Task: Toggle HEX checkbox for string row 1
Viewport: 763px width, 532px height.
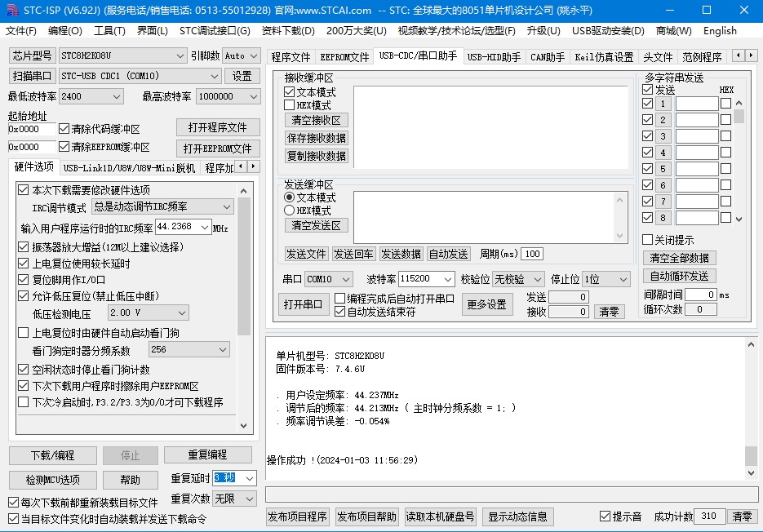Action: point(725,103)
